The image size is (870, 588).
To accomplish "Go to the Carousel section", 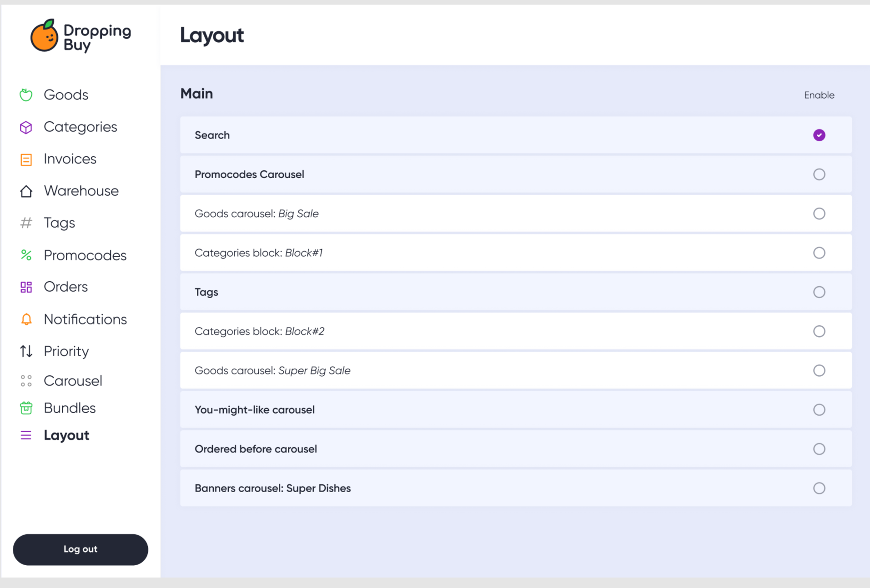I will 73,381.
